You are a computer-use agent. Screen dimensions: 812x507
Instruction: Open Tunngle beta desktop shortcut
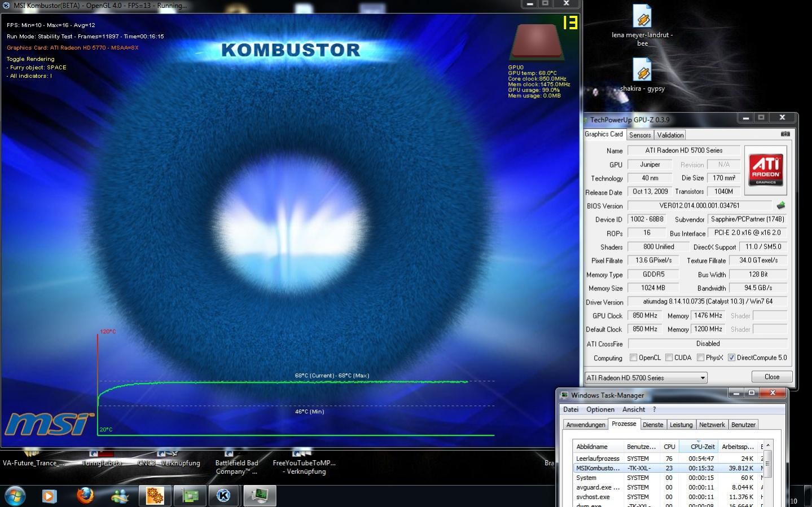click(x=102, y=458)
